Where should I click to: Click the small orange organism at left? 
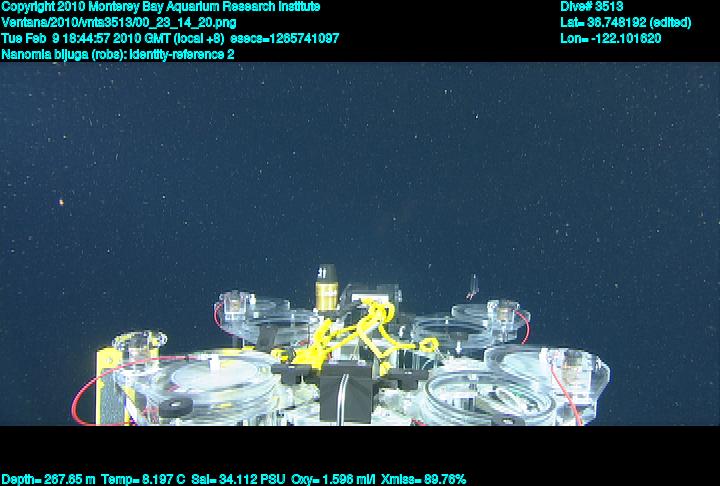64,201
